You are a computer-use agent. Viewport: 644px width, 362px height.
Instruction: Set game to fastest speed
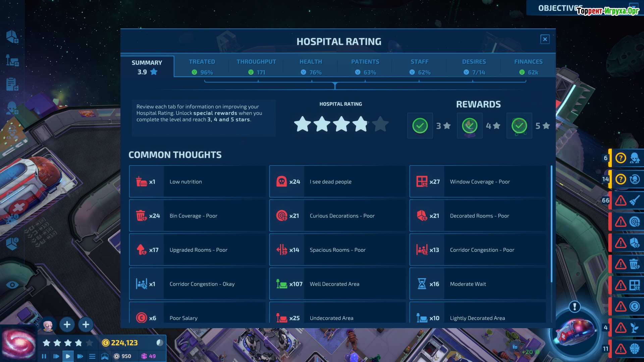pos(80,356)
